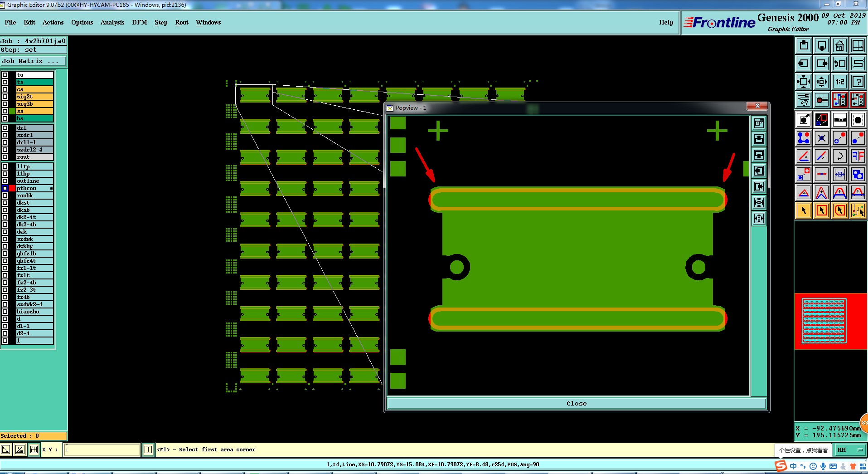Click the panel overview thumbnail on red background
Screen dimensions: 868x474
824,321
